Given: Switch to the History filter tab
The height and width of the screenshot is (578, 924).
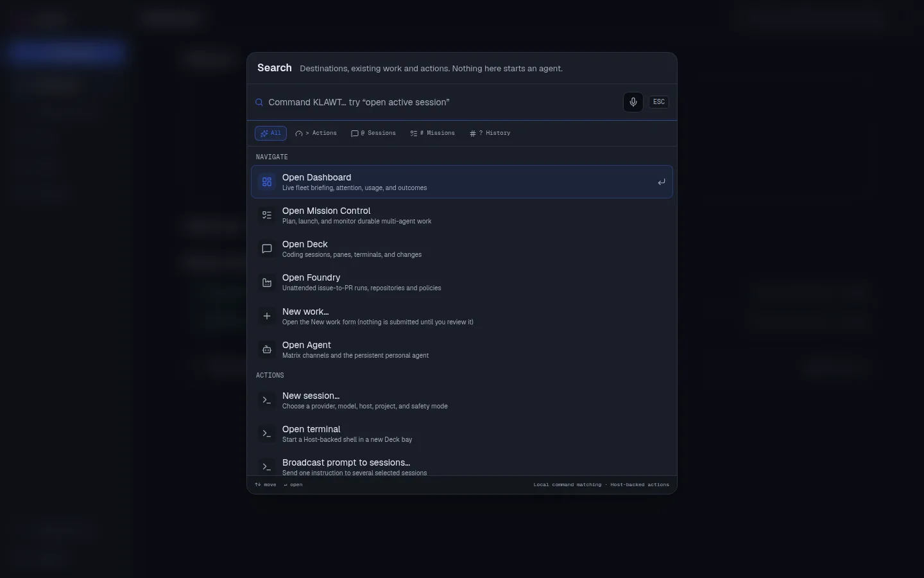Looking at the screenshot, I should [x=490, y=133].
